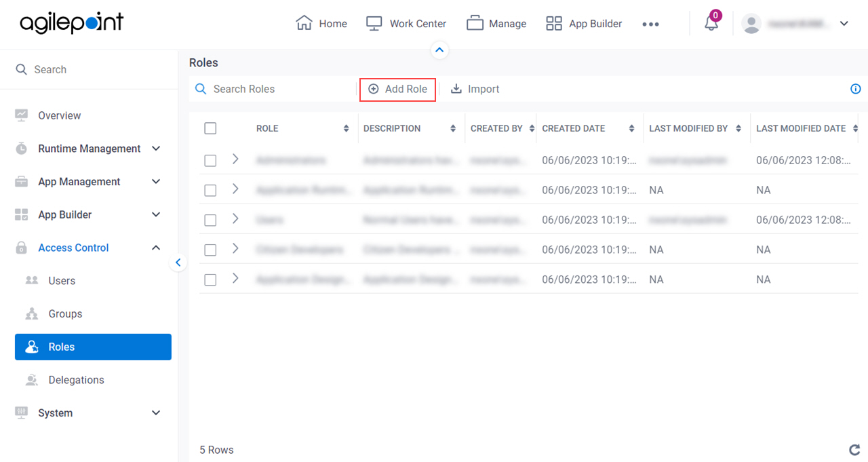Screen dimensions: 868x462
Task: Click the System settings sliders icon
Action: tap(22, 412)
